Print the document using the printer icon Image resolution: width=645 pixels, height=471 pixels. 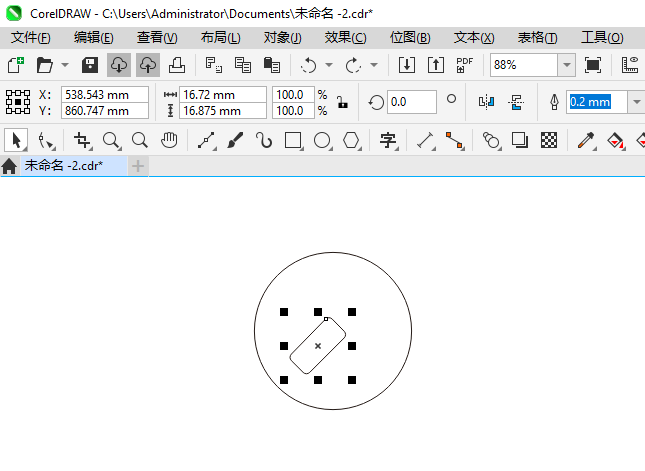[177, 65]
